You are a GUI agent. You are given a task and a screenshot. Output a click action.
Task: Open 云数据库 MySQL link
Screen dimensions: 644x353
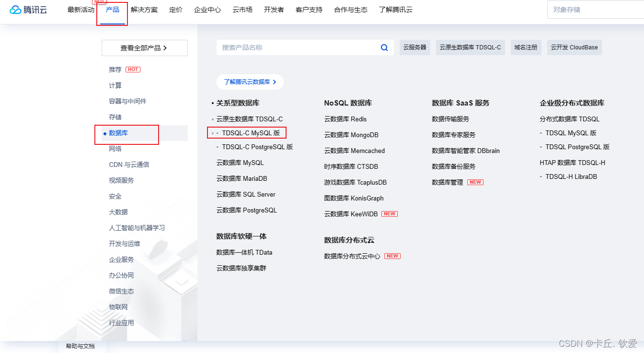(240, 163)
